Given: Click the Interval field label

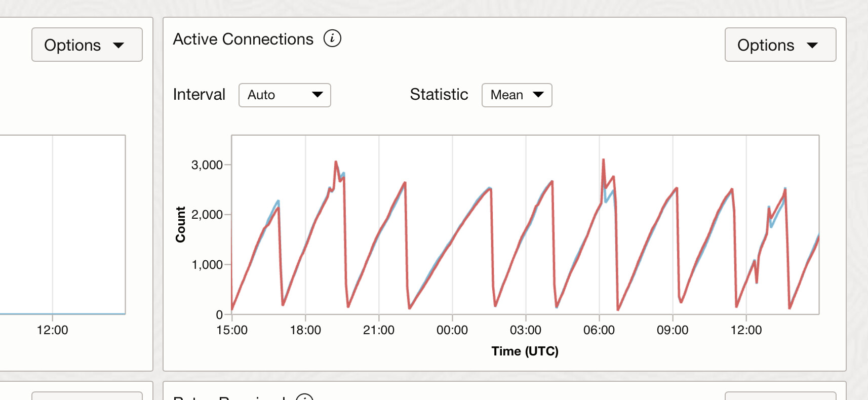Looking at the screenshot, I should point(199,95).
